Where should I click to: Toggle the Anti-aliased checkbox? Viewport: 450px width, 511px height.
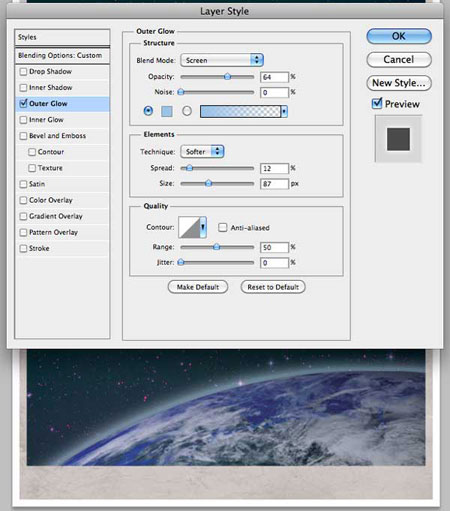coord(222,227)
